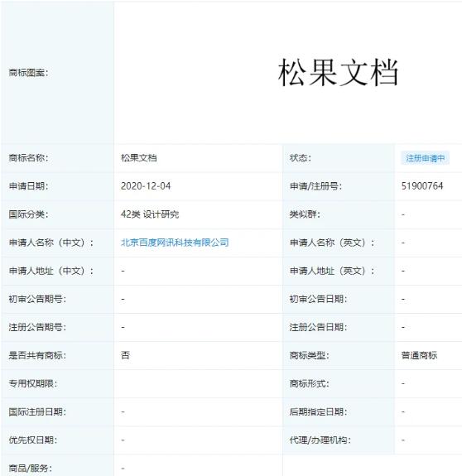Click the 注册申请中 status badge
The height and width of the screenshot is (476, 462).
click(425, 158)
